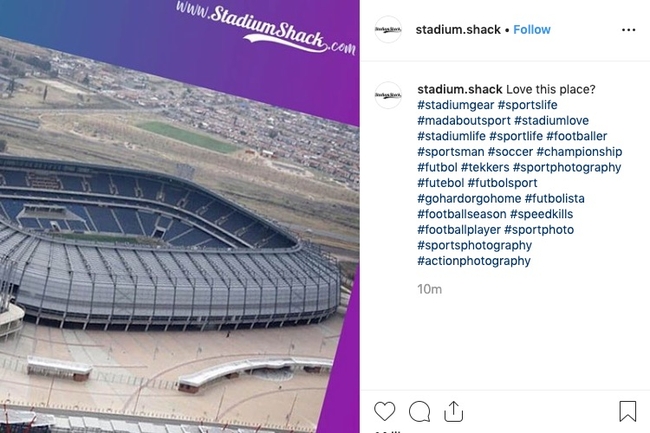Open the stadium.shack username in the caption
Image resolution: width=650 pixels, height=433 pixels.
pyautogui.click(x=459, y=89)
